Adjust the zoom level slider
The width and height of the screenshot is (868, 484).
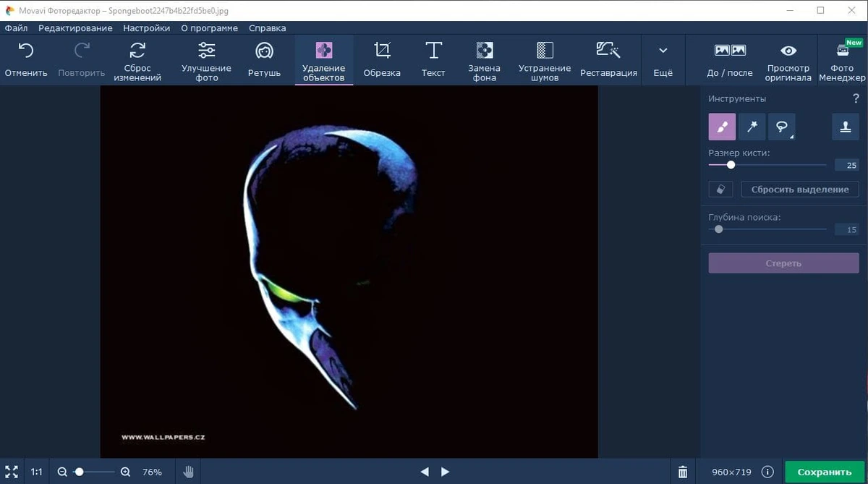93,472
